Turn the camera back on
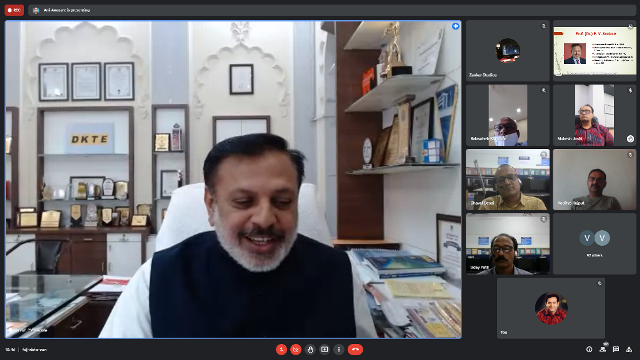Viewport: 640px width, 360px height. [x=296, y=349]
